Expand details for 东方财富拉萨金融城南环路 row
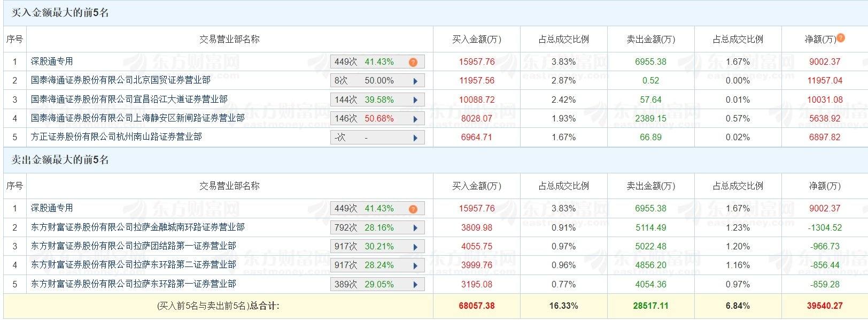 415,227
